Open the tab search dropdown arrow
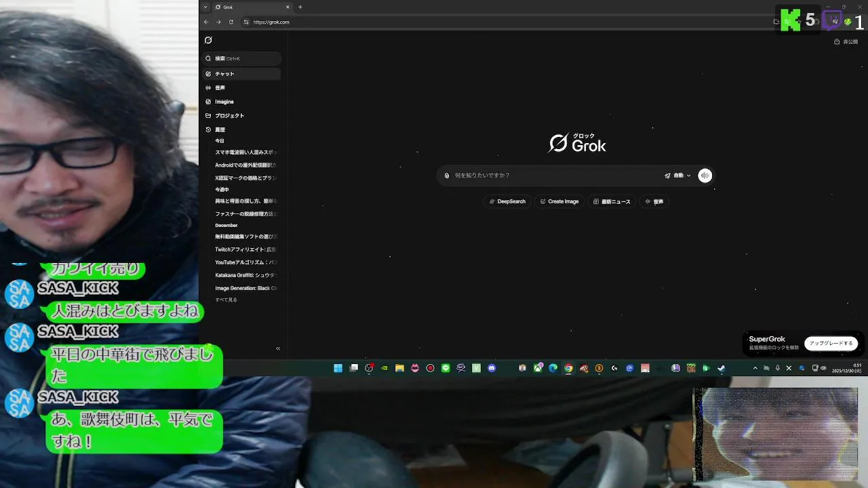The image size is (868, 488). point(205,7)
